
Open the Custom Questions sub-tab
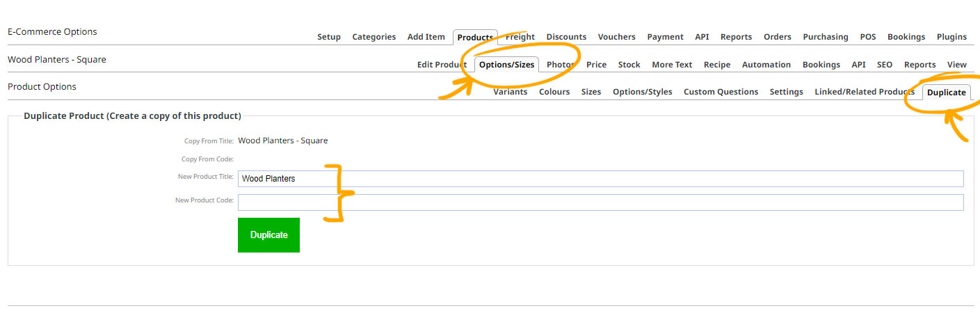point(721,92)
